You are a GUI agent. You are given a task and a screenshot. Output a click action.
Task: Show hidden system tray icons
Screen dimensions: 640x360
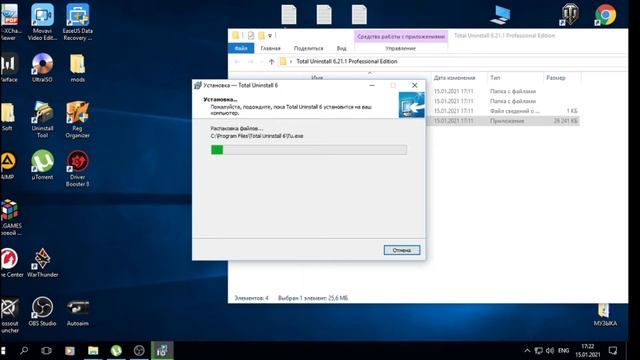(x=527, y=351)
